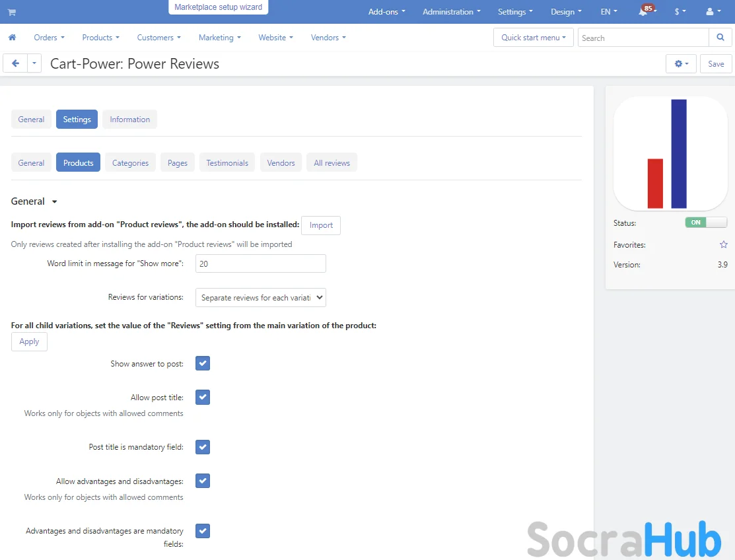Toggle Advantages and disadvantages are mandatory checkbox

[x=203, y=531]
